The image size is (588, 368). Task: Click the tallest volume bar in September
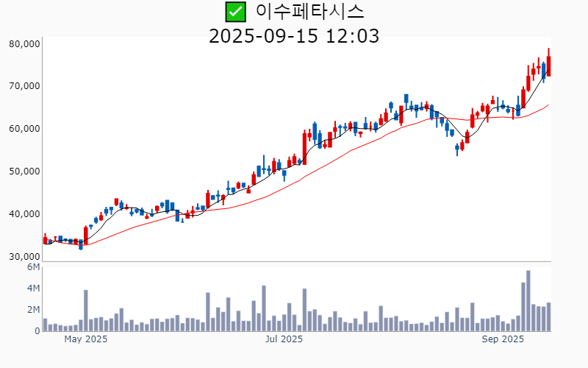point(528,301)
